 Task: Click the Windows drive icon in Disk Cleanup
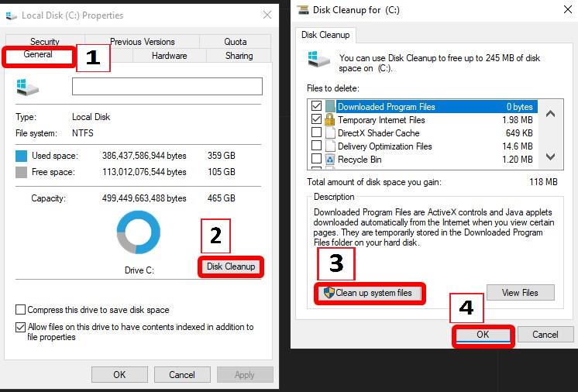(318, 59)
